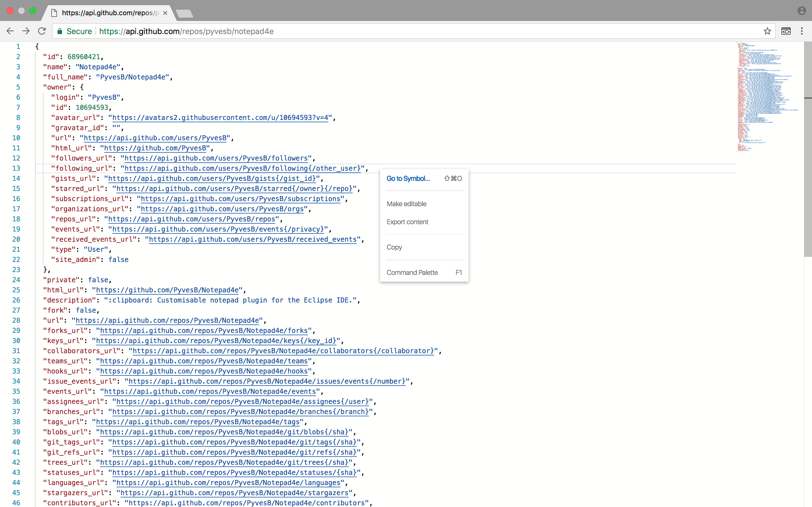The image size is (812, 507).
Task: Click the browser back arrow
Action: coord(10,31)
